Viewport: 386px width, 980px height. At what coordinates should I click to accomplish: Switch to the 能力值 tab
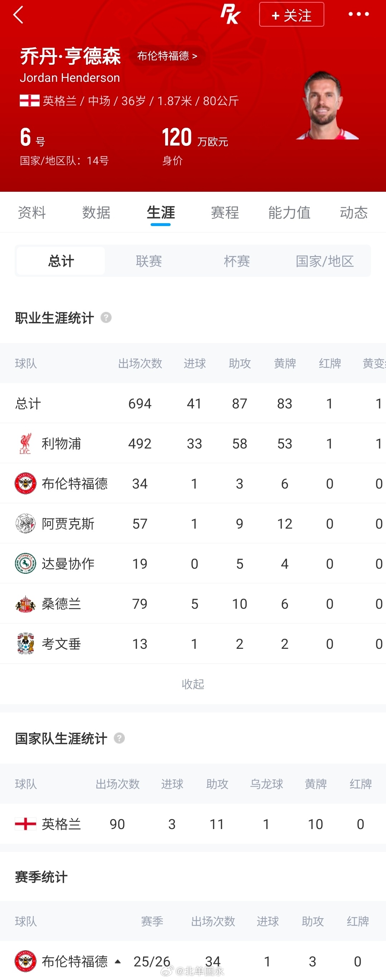coord(289,212)
